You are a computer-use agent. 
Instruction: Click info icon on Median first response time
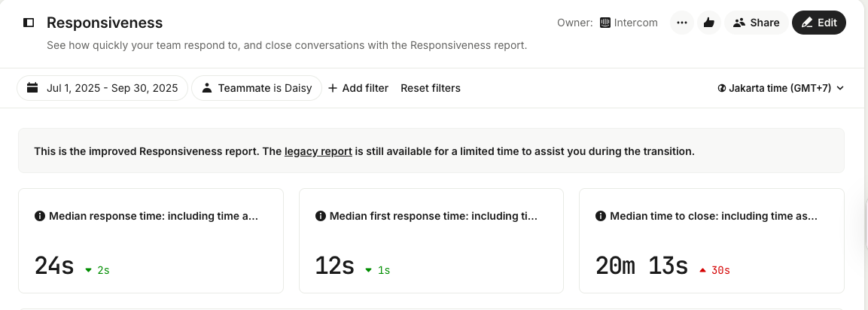(321, 216)
